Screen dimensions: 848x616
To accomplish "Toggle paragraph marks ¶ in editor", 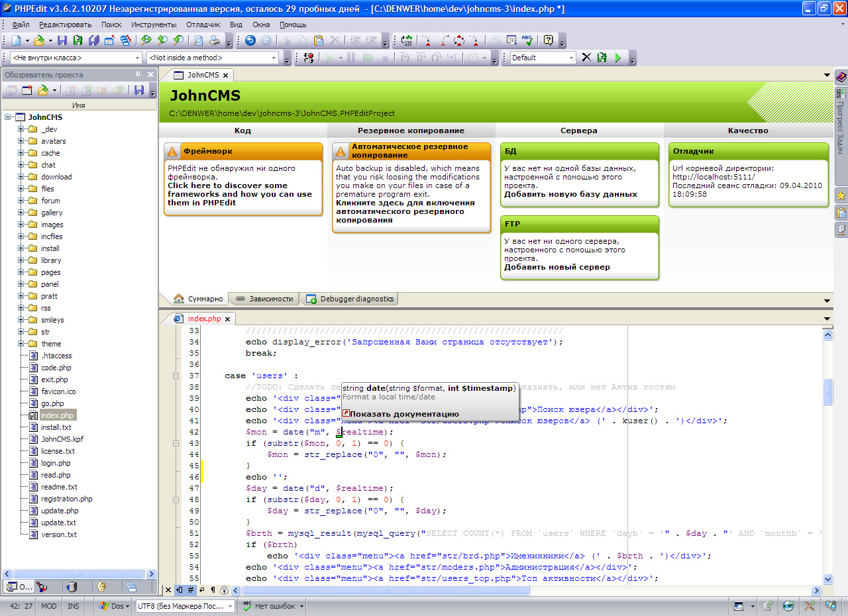I will pyautogui.click(x=213, y=590).
